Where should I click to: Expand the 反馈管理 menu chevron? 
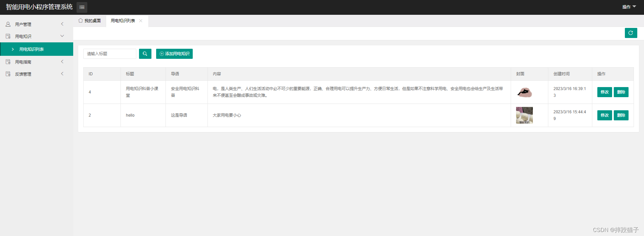62,74
